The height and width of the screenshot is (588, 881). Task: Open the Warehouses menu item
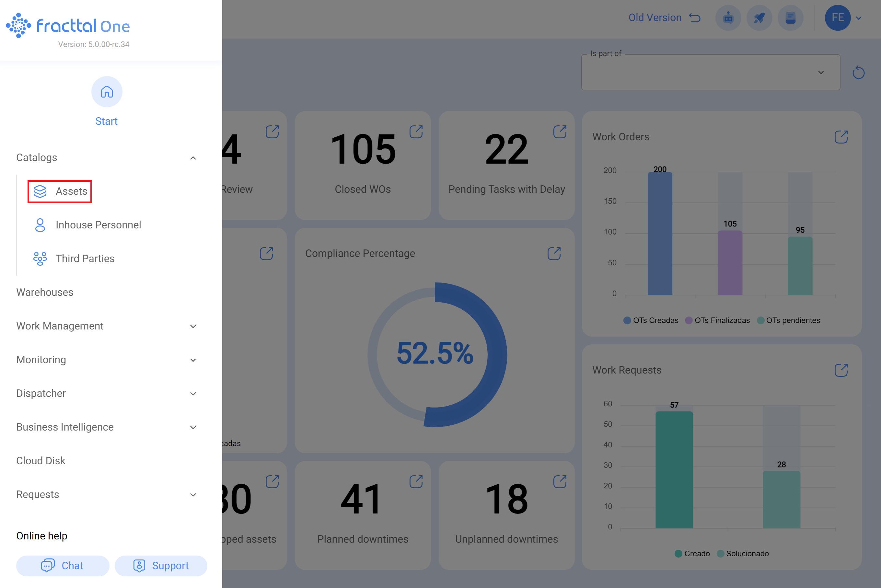click(x=45, y=292)
